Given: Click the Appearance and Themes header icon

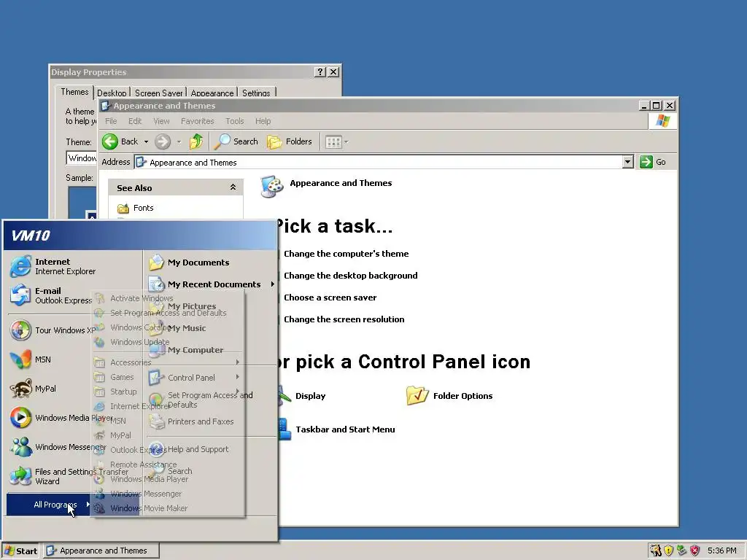Looking at the screenshot, I should (x=272, y=186).
